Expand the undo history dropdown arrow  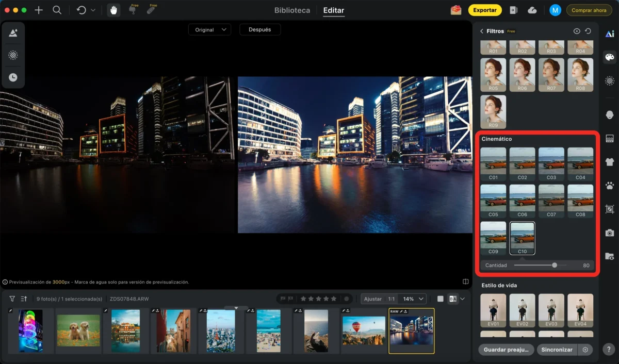pos(93,10)
